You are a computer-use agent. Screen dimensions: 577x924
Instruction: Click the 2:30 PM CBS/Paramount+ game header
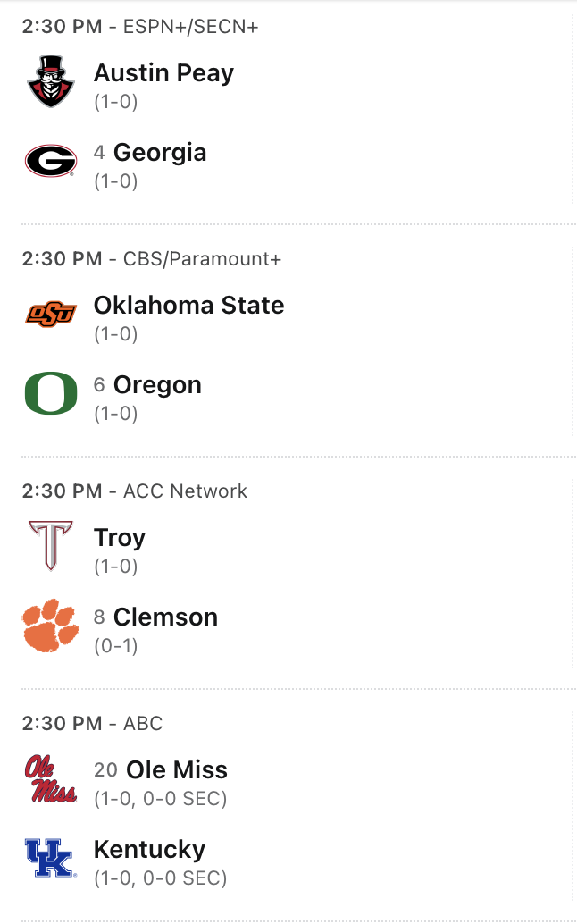click(152, 258)
